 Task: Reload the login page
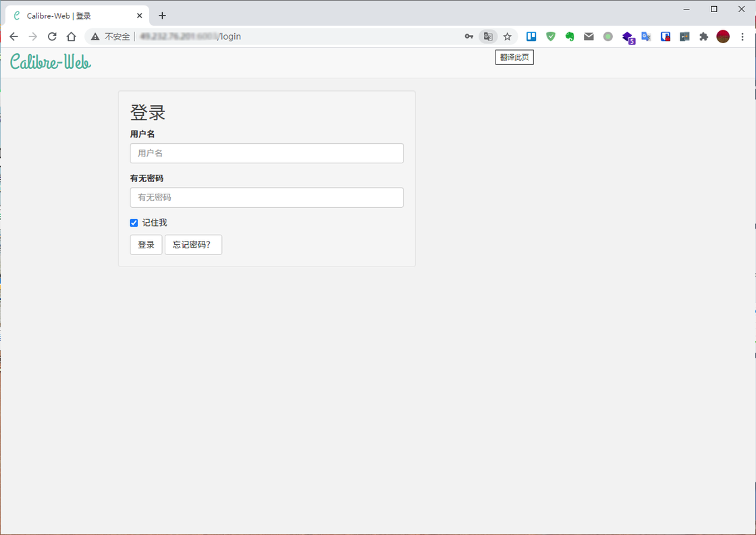pos(52,36)
